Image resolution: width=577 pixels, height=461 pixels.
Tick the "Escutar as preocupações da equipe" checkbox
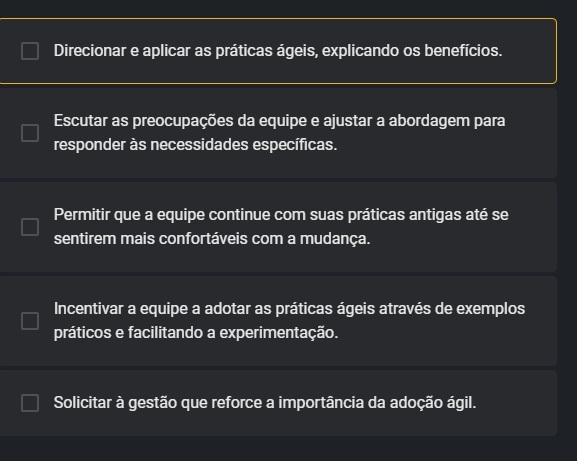[30, 133]
